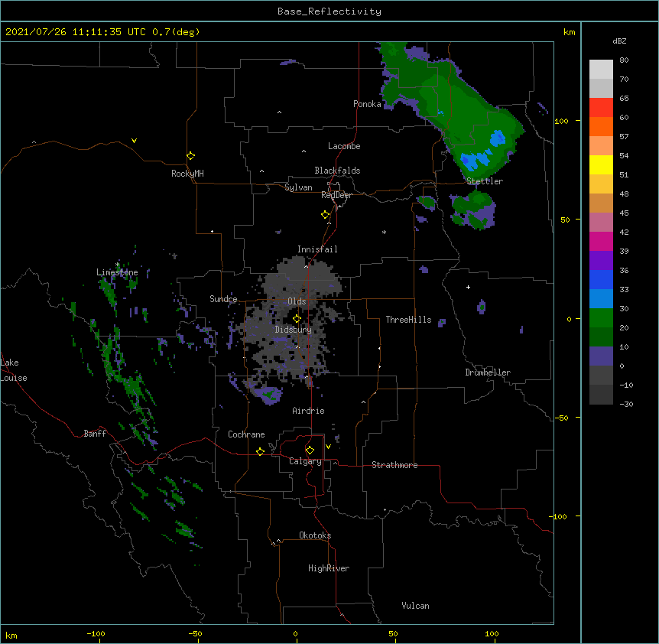Click the Drumheller town label
The width and height of the screenshot is (659, 644).
[x=488, y=372]
